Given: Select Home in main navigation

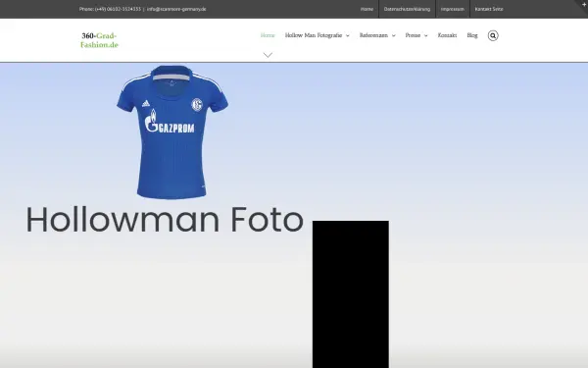Looking at the screenshot, I should [x=268, y=35].
